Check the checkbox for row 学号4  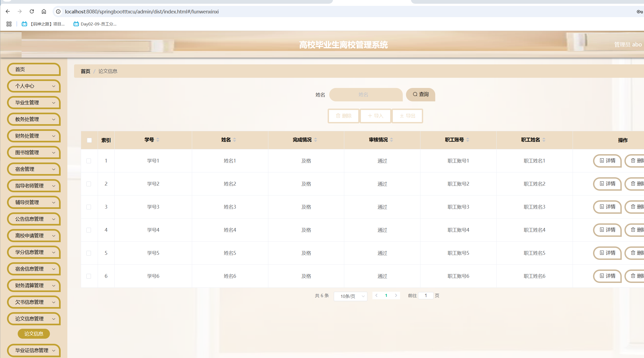[89, 230]
